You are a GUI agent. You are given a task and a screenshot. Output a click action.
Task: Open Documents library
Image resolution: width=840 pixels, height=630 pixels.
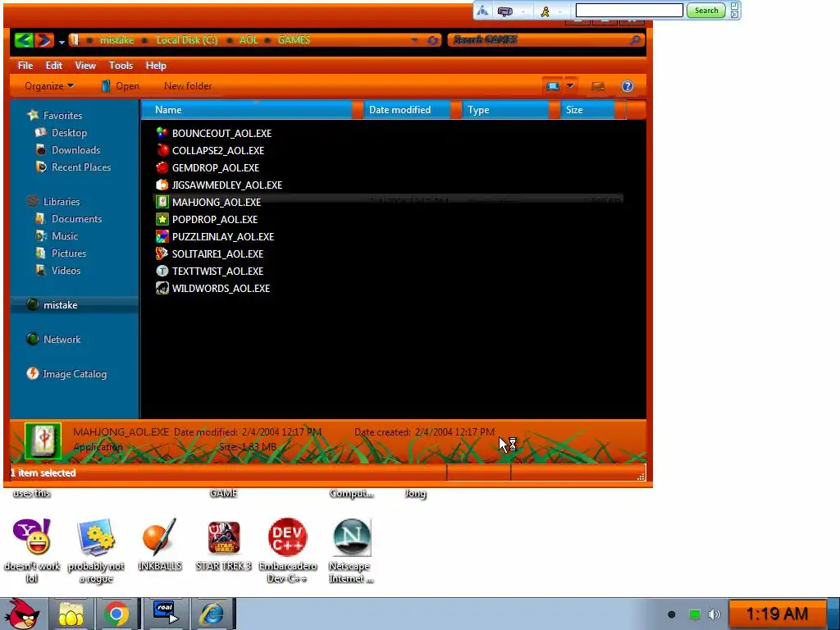pyautogui.click(x=76, y=218)
